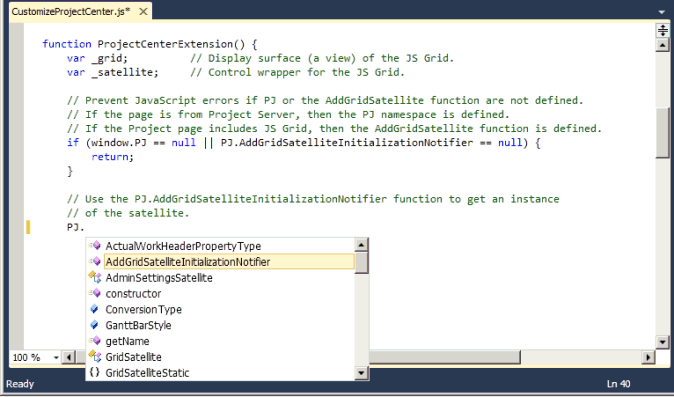Open the document tab list dropdown arrow

click(x=662, y=12)
